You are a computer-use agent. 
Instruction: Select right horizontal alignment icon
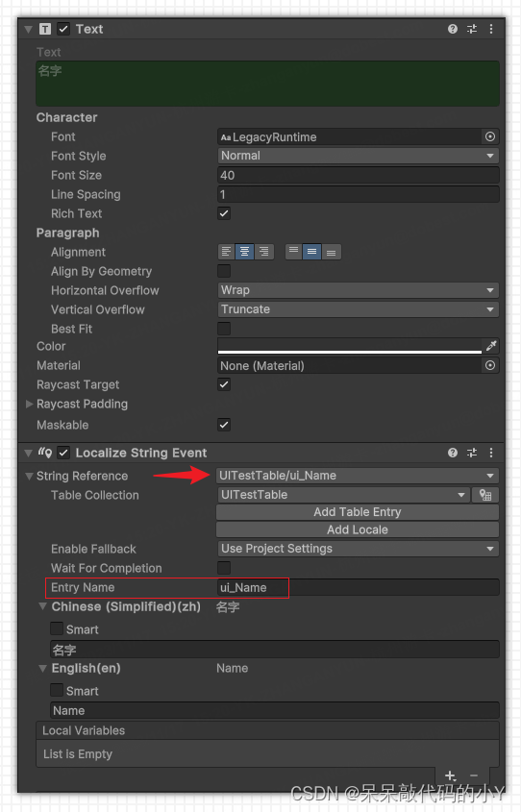coord(263,252)
